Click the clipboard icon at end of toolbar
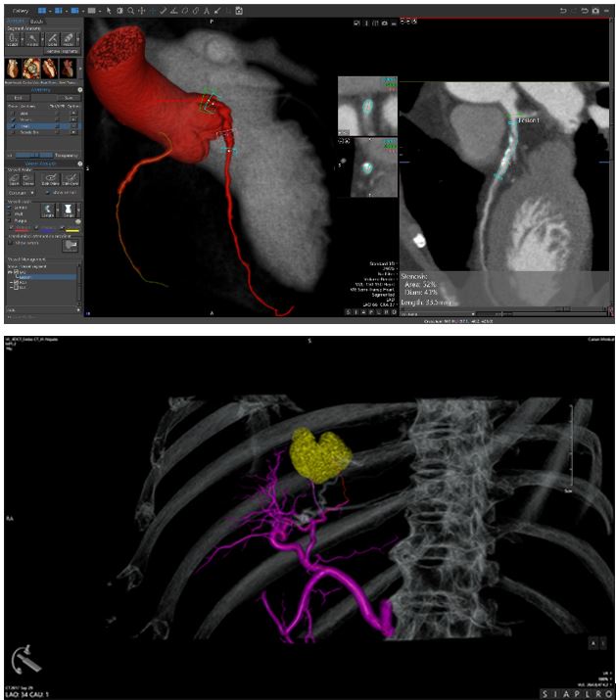The width and height of the screenshot is (616, 700). point(239,10)
